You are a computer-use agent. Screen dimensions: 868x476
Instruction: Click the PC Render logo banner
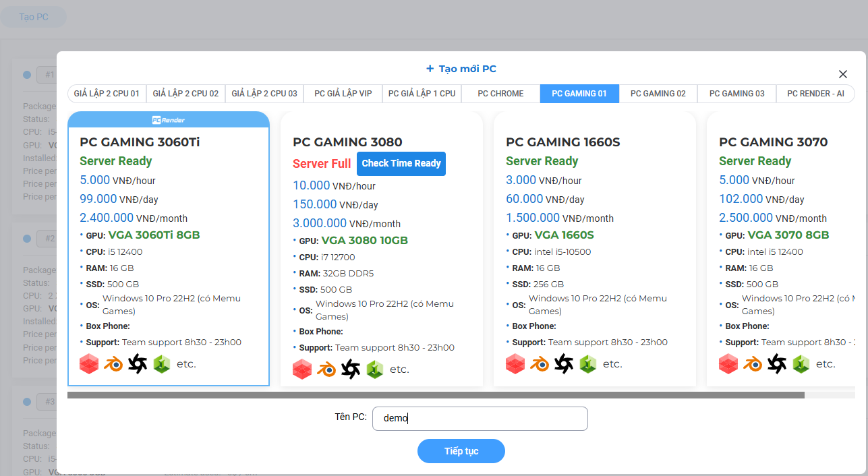(169, 120)
